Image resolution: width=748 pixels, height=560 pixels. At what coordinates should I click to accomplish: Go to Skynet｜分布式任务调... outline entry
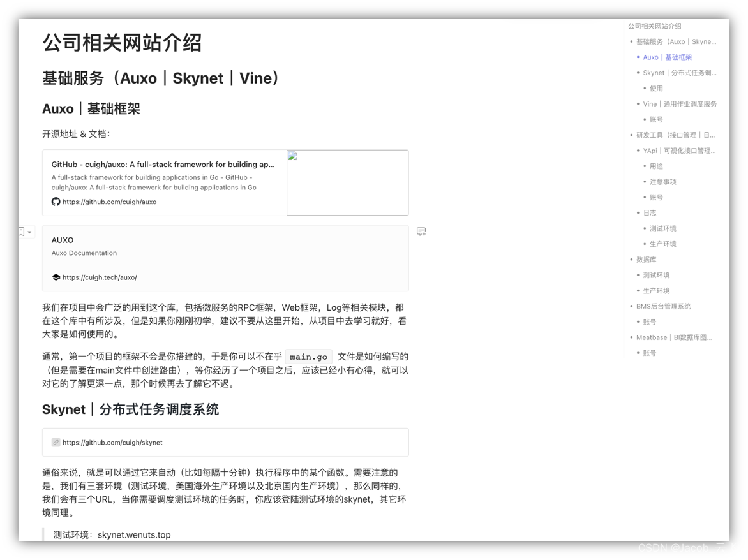[x=679, y=73]
